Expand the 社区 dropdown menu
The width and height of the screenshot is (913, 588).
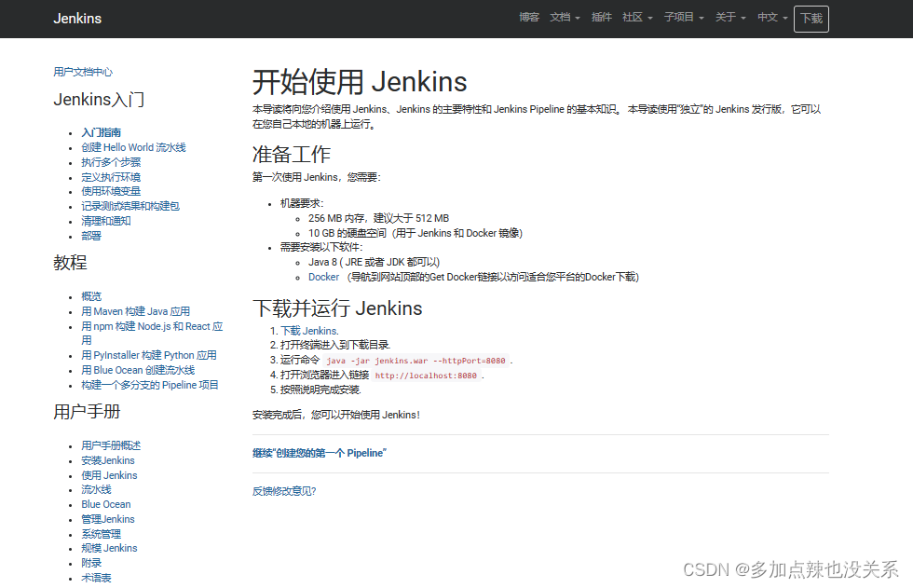point(637,18)
